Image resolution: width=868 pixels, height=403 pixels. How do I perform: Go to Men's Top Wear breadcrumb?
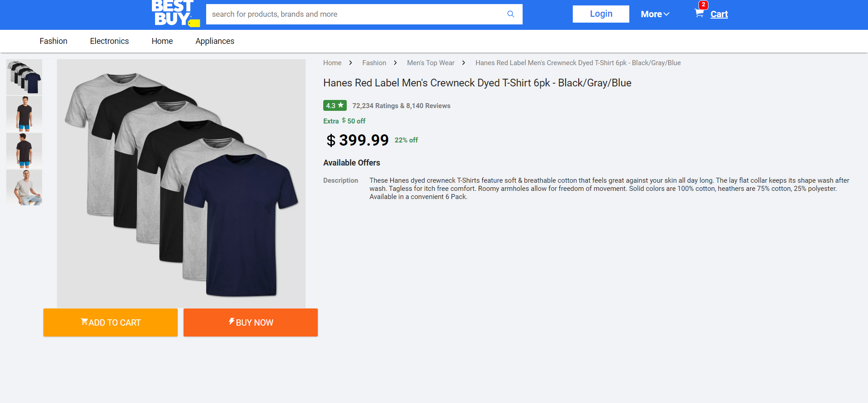point(430,63)
